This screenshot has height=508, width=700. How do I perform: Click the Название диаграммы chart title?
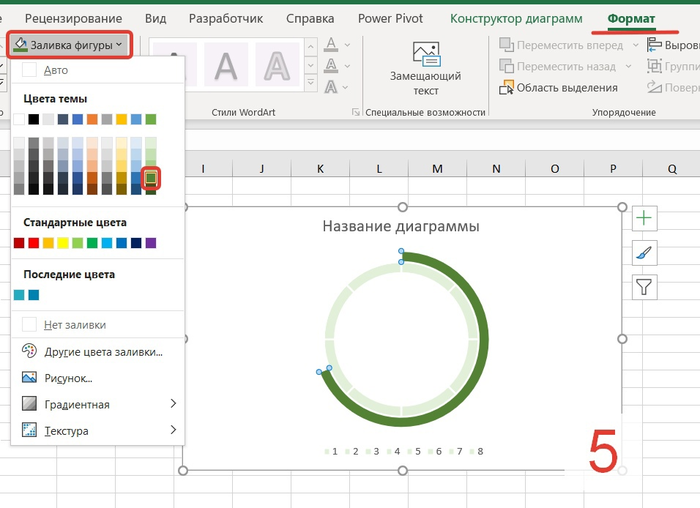click(401, 226)
